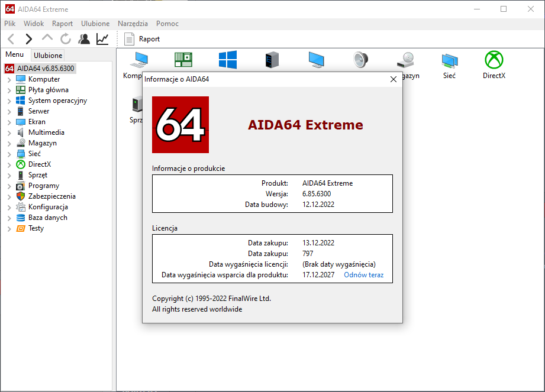Select Multimedia speaker icon in the tree

point(21,132)
